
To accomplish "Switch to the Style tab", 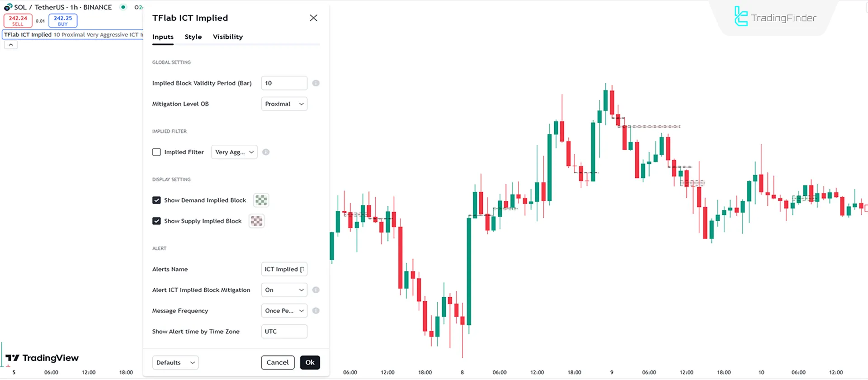I will coord(193,37).
